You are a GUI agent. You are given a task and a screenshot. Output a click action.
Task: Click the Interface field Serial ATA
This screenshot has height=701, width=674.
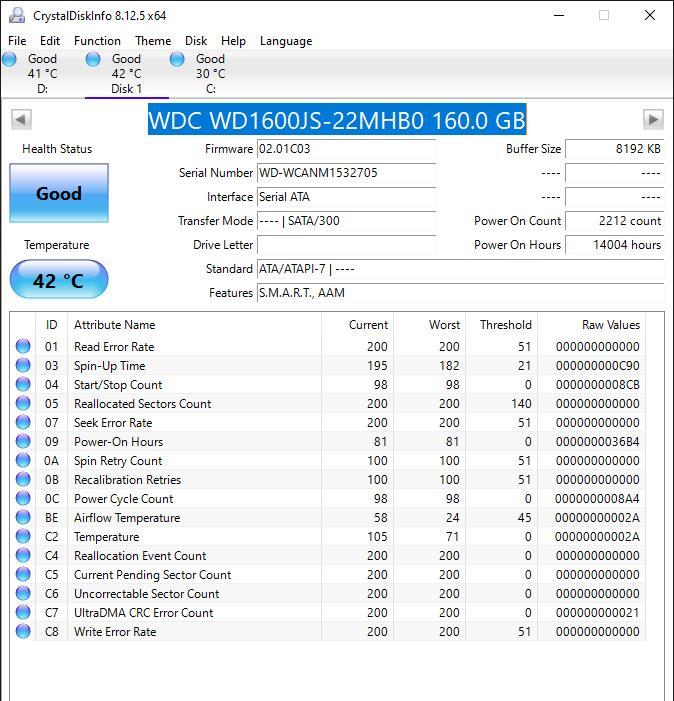coord(346,197)
